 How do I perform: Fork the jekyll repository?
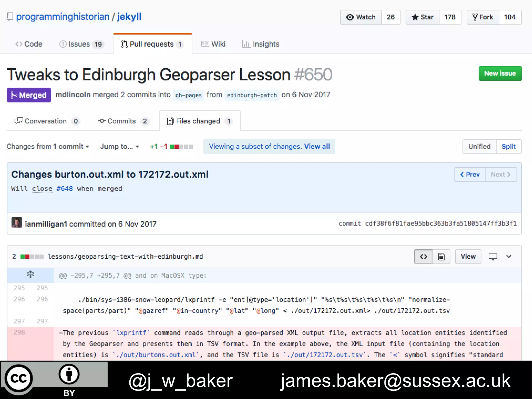(483, 17)
